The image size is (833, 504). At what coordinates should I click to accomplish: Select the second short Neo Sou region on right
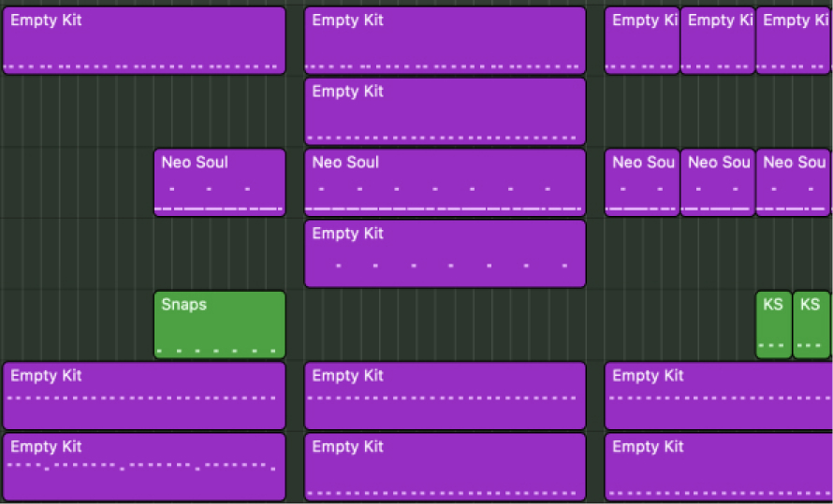(x=718, y=182)
